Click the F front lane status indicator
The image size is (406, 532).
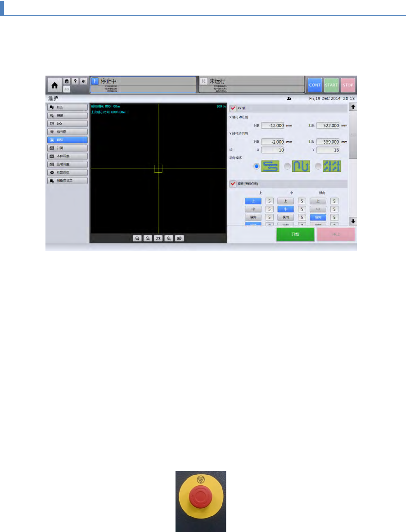(x=95, y=81)
